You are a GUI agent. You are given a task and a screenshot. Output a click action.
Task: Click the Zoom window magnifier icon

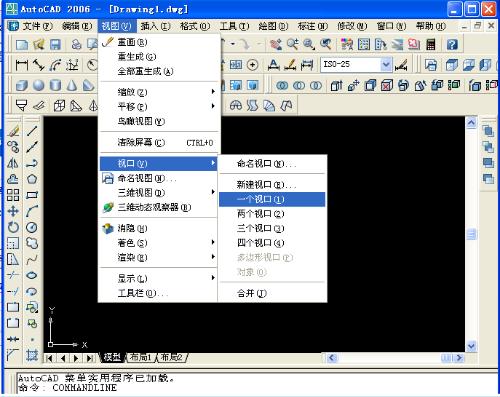[x=309, y=44]
